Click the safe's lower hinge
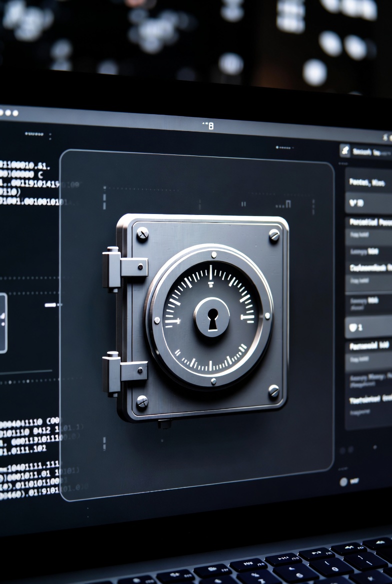The width and height of the screenshot is (392, 584). coord(124,371)
